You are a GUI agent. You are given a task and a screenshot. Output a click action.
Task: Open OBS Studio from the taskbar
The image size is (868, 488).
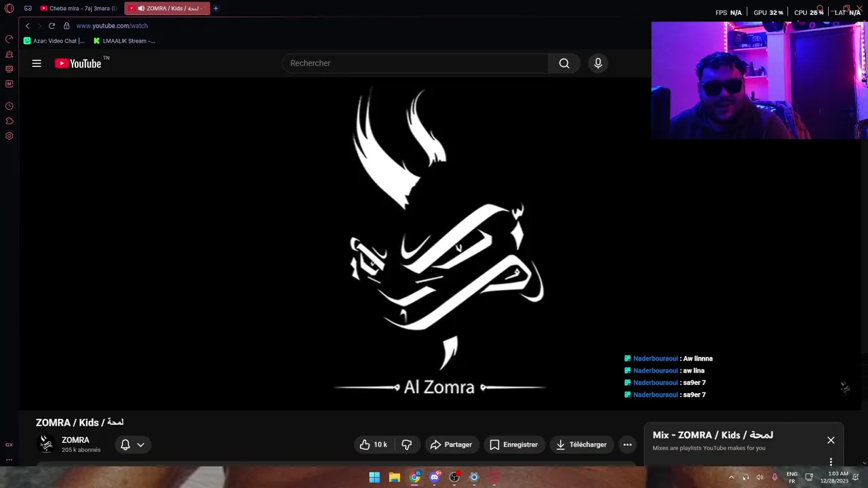454,477
